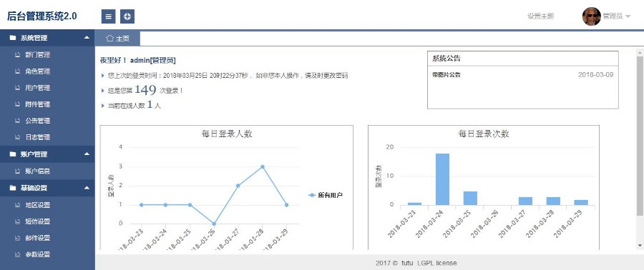Click the folder icon beside 基础设置
Image resolution: width=644 pixels, height=270 pixels.
point(13,188)
